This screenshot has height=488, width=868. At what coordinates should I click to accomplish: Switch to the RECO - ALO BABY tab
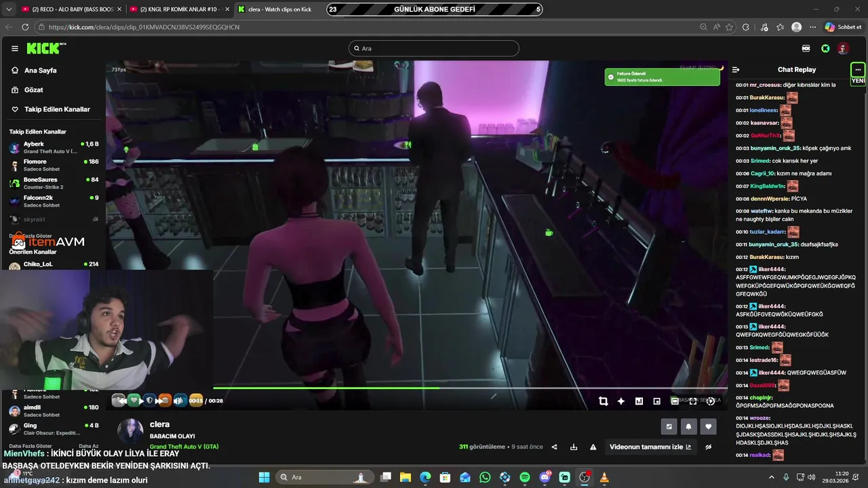click(x=72, y=9)
